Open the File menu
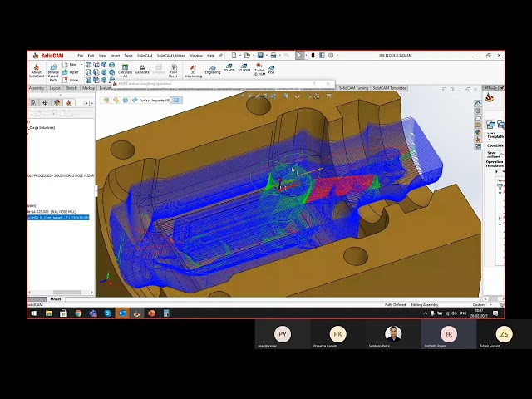532x399 pixels. pyautogui.click(x=81, y=56)
